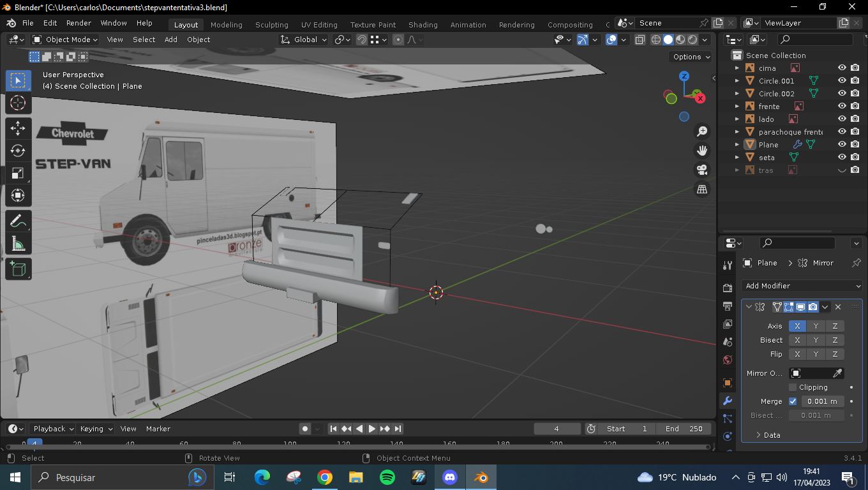Open the Keying dropdown in the timeline
Image resolution: width=868 pixels, height=490 pixels.
tap(96, 429)
